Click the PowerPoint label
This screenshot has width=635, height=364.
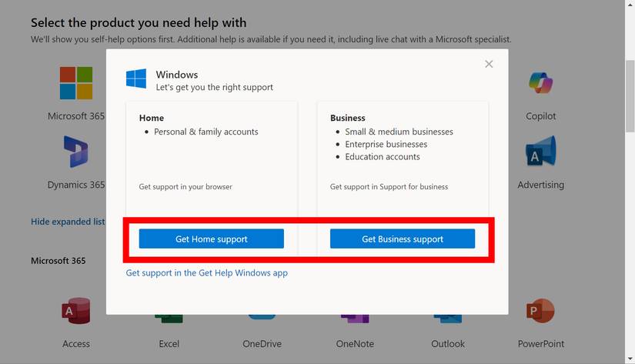[540, 344]
